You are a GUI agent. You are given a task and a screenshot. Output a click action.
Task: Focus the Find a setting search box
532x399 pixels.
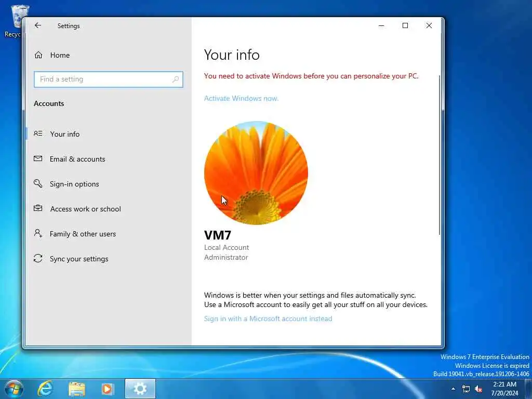pos(109,79)
